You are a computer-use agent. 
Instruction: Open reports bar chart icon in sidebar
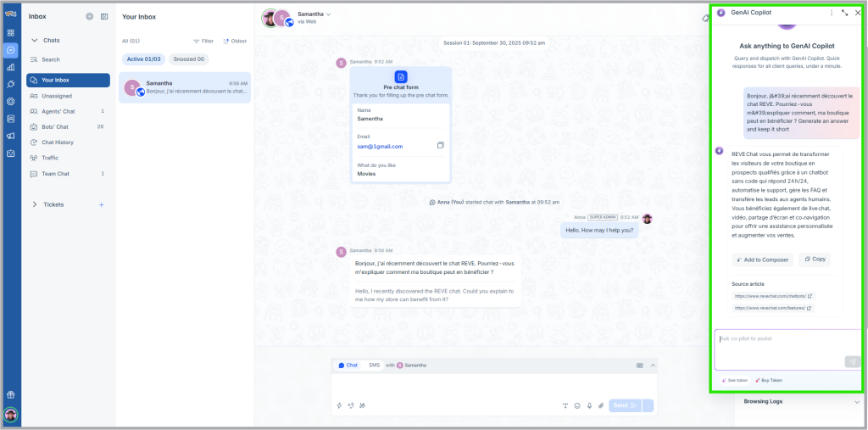click(11, 67)
